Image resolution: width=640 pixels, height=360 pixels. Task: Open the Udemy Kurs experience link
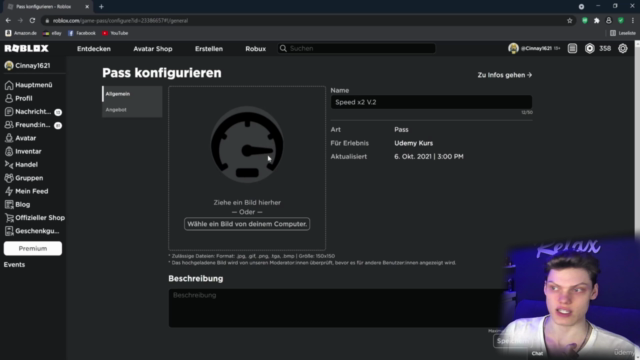(x=413, y=143)
